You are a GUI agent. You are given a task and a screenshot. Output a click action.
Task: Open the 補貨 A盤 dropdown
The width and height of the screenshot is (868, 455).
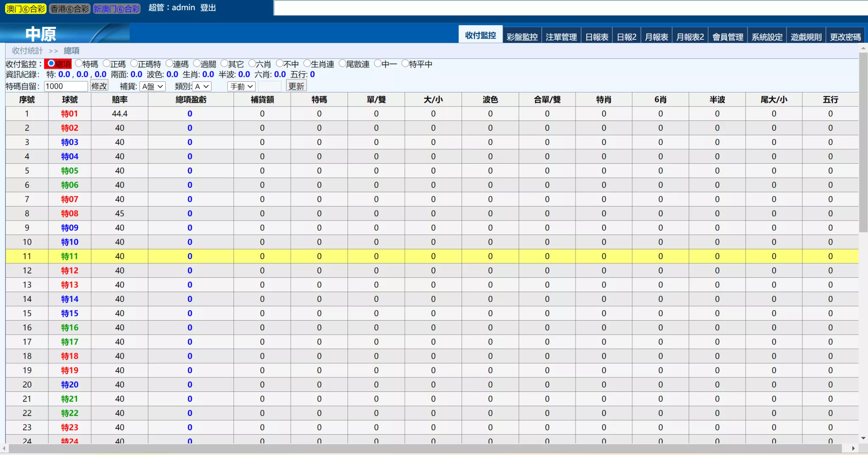tap(153, 87)
